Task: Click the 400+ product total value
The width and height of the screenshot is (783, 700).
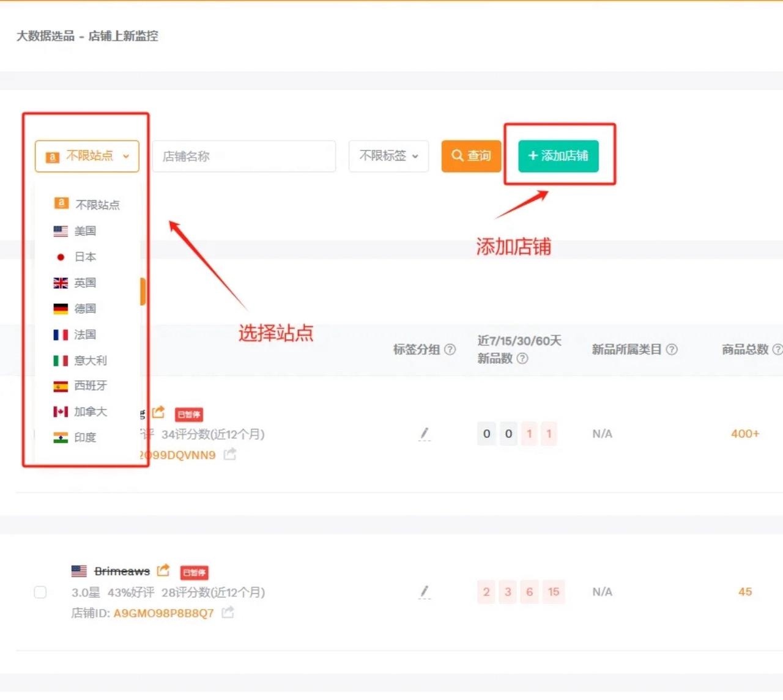Action: (x=745, y=433)
